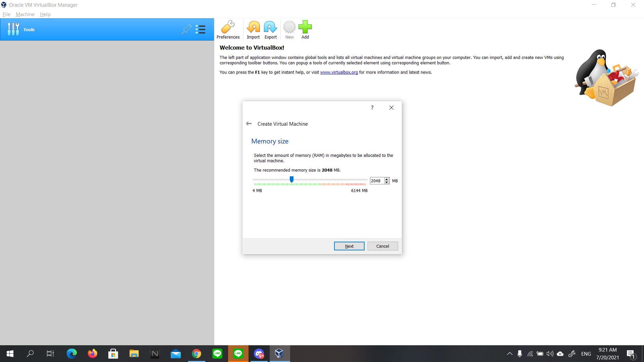Open the chat app taskbar icon with 9+ badge
The width and height of the screenshot is (644, 362).
(x=259, y=354)
